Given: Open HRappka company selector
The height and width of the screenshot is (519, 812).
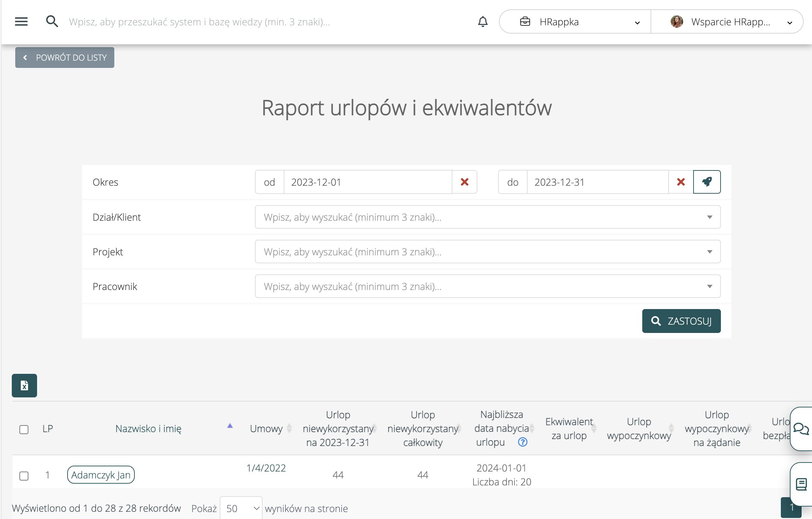Looking at the screenshot, I should (x=575, y=22).
